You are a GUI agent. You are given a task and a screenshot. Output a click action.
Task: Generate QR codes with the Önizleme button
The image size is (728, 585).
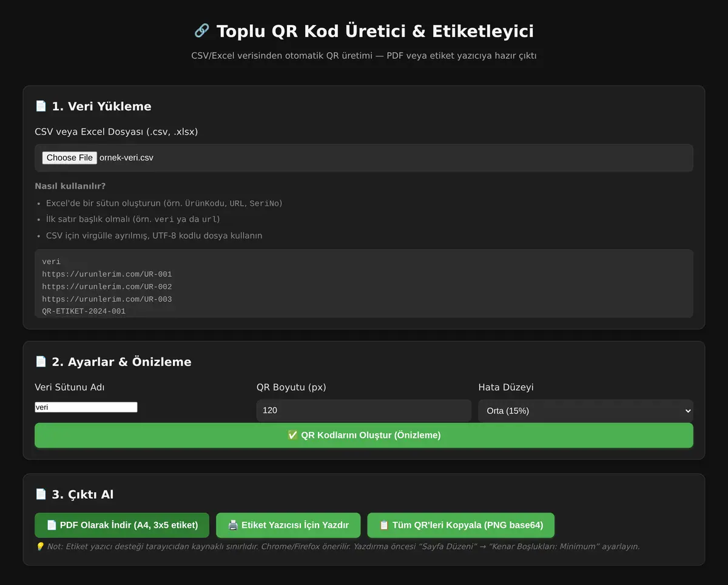pyautogui.click(x=364, y=435)
